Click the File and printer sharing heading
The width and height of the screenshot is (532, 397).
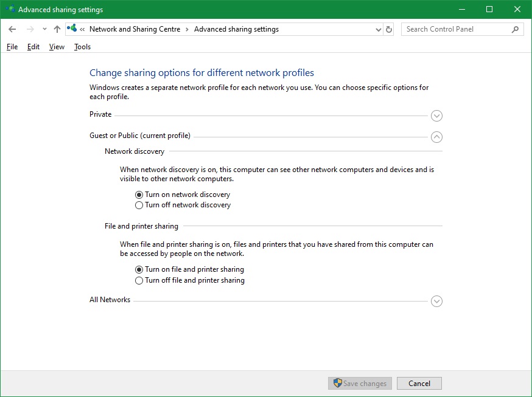(x=141, y=226)
